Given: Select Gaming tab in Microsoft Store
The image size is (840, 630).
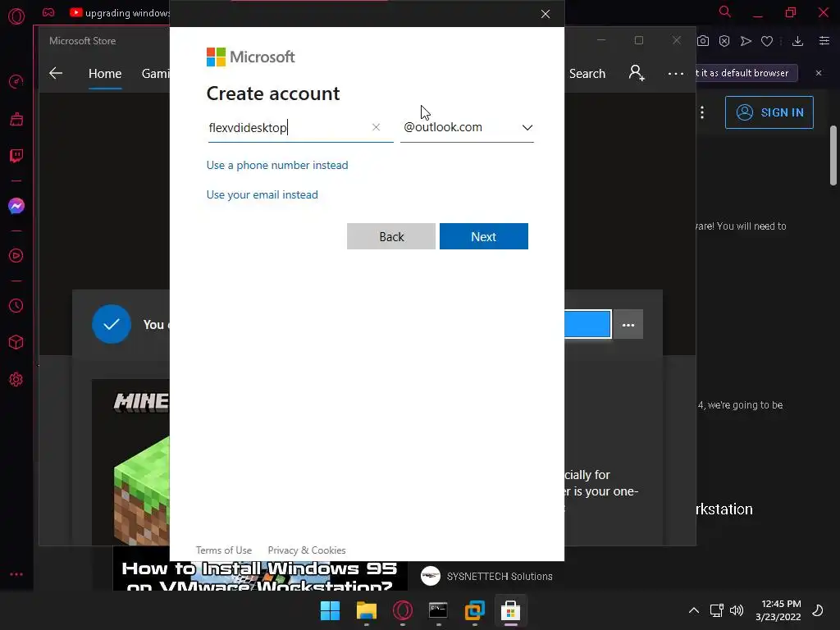Looking at the screenshot, I should tap(155, 73).
